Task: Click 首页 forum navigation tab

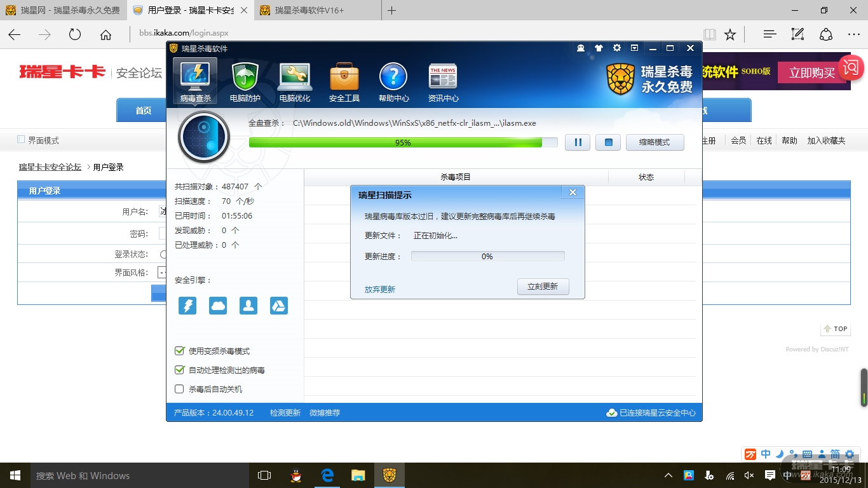Action: 143,111
